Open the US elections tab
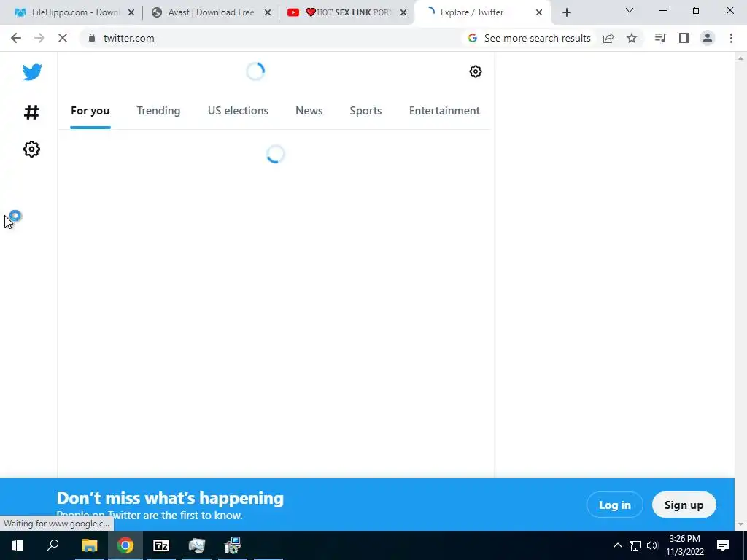Screen dimensions: 747x560 point(238,111)
